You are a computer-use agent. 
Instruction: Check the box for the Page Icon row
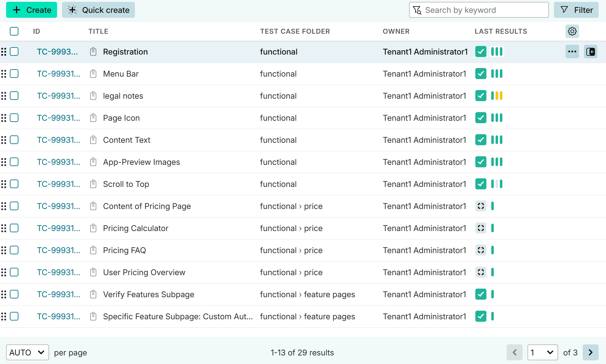[14, 118]
